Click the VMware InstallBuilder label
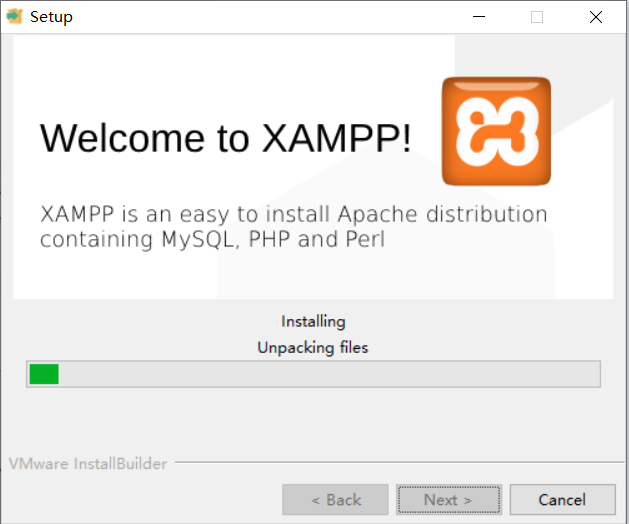The image size is (629, 524). pyautogui.click(x=88, y=464)
